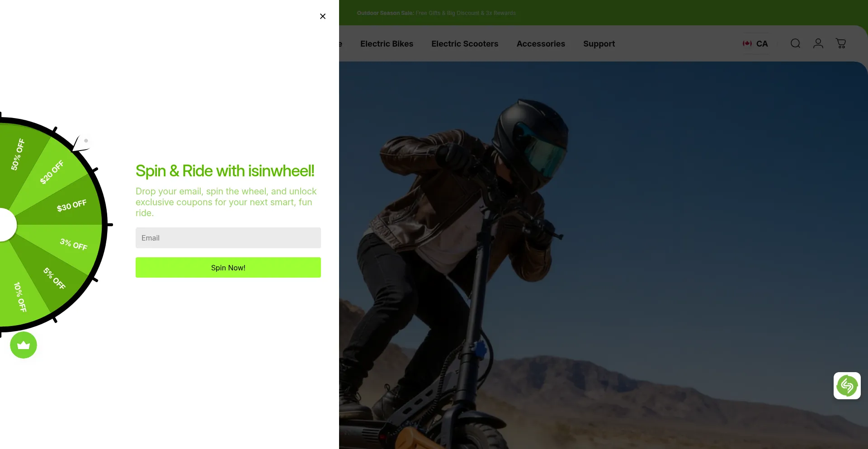Click the Email input field
868x449 pixels.
tap(228, 238)
